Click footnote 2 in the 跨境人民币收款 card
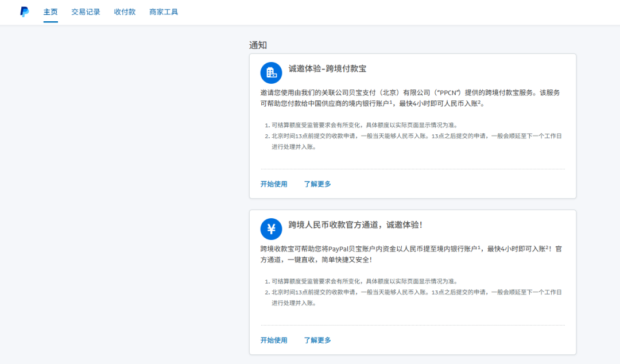Image resolution: width=620 pixels, height=364 pixels. [x=413, y=297]
